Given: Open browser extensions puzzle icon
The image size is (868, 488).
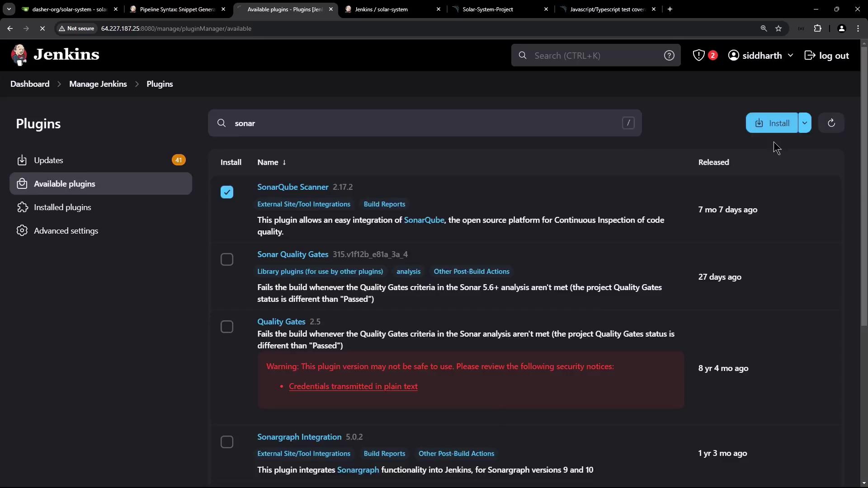Looking at the screenshot, I should [817, 28].
